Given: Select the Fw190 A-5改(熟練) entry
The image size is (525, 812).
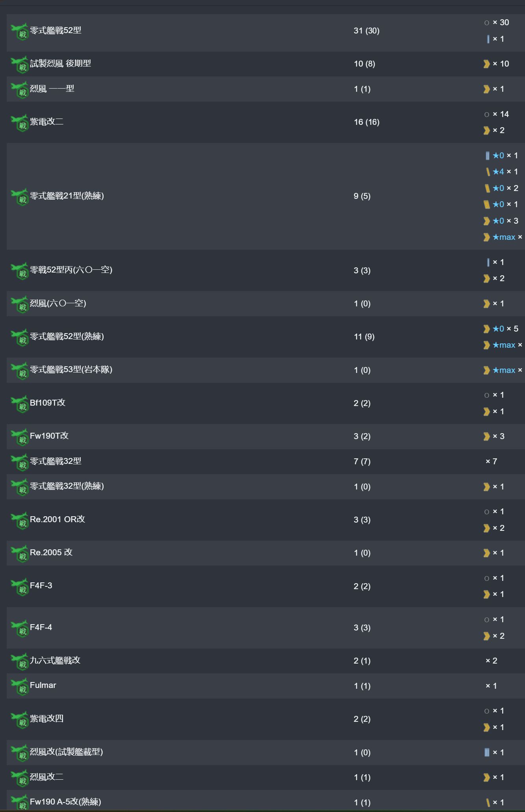Looking at the screenshot, I should tap(65, 802).
